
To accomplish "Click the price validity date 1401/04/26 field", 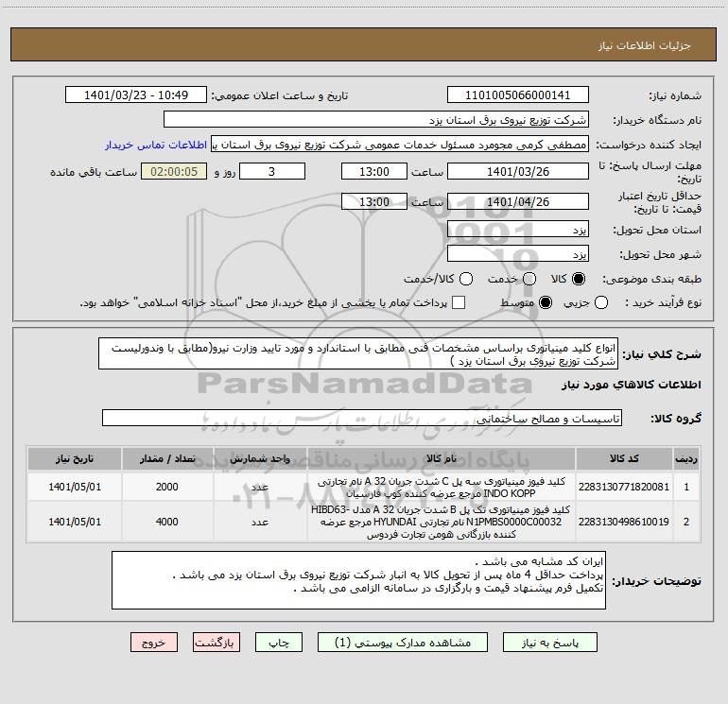I will point(518,202).
